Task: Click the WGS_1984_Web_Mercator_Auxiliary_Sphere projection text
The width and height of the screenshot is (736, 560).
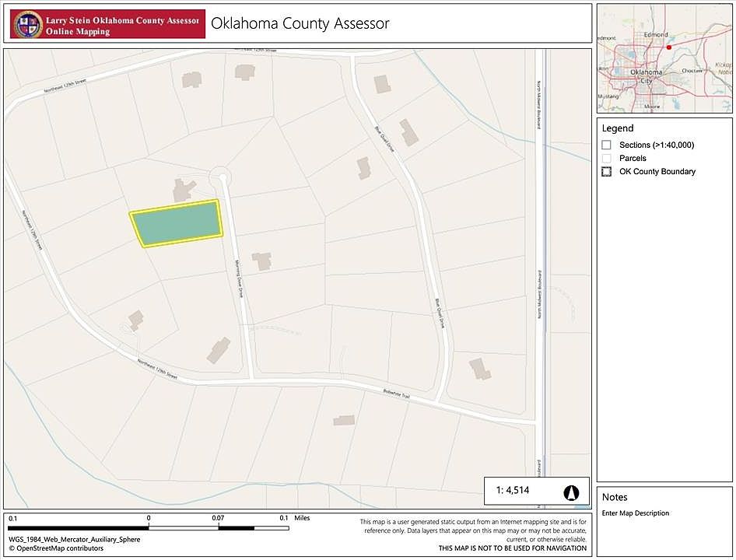Action: click(x=74, y=539)
